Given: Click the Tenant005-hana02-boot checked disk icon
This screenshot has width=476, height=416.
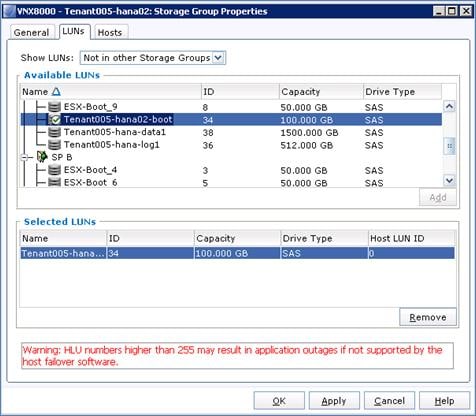Looking at the screenshot, I should point(54,119).
